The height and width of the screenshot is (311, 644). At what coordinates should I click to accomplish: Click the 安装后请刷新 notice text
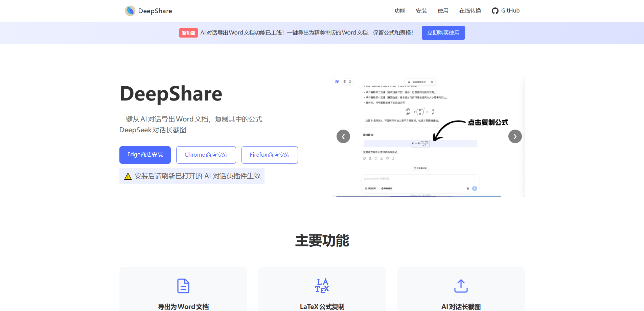point(198,176)
